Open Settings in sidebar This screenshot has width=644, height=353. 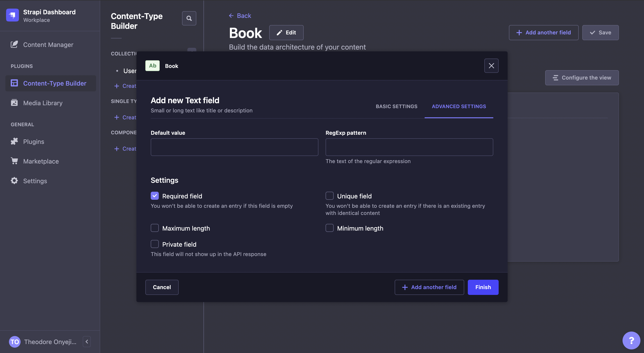29,181
